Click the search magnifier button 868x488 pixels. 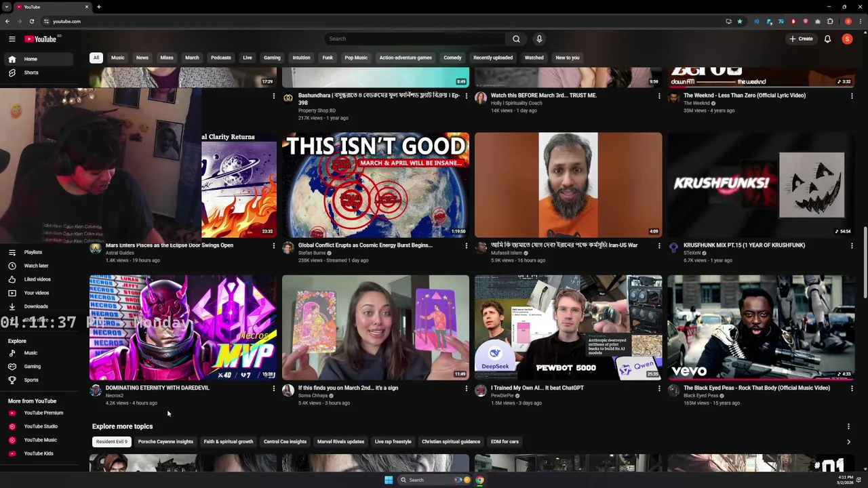click(x=516, y=39)
